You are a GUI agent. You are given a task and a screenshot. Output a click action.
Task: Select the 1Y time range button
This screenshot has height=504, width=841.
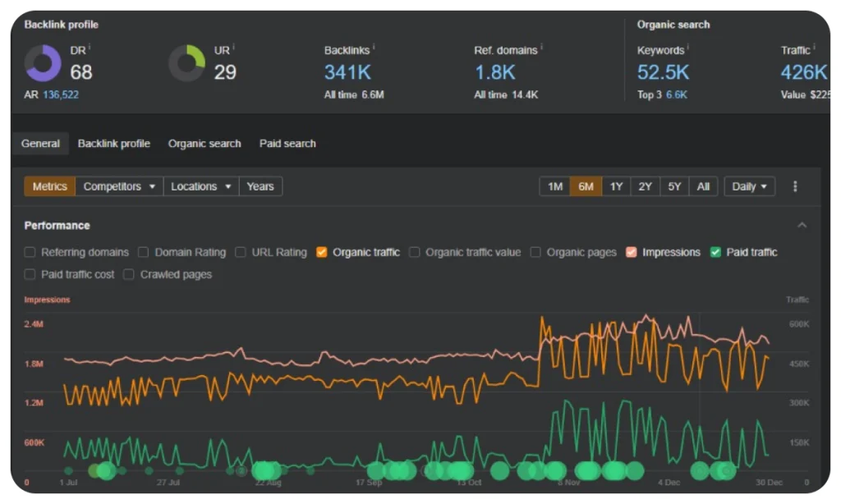tap(616, 186)
